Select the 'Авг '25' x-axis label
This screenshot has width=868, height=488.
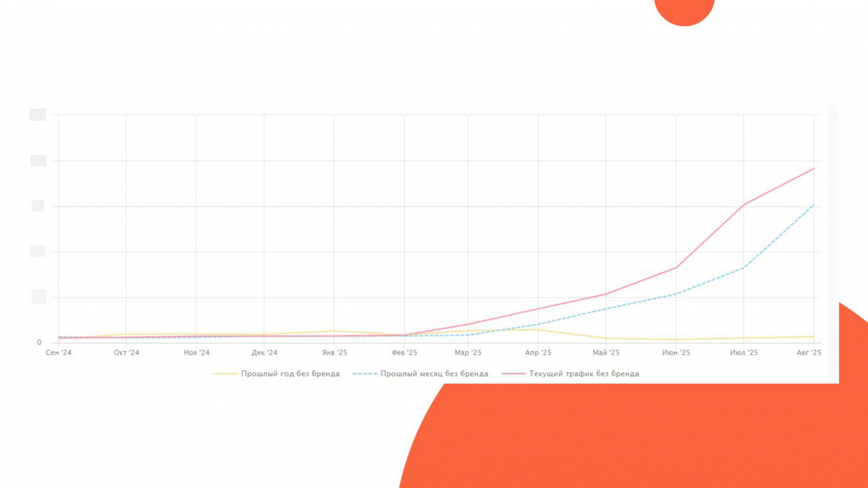(809, 352)
